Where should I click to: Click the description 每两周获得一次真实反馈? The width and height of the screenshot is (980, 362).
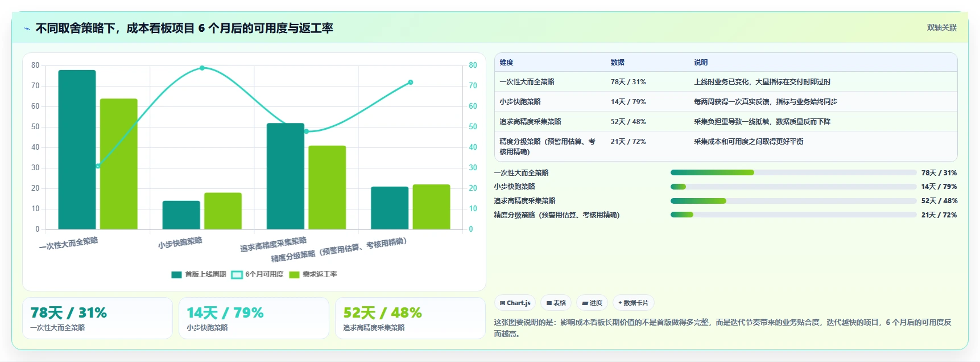[766, 102]
